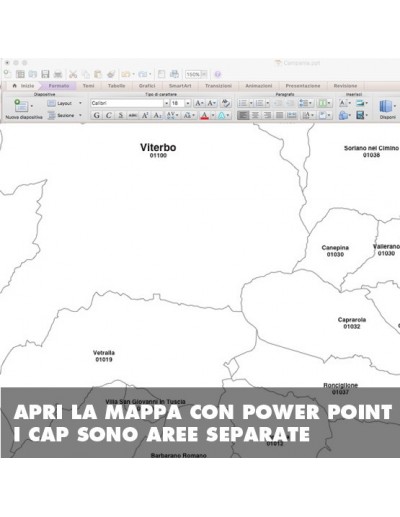Switch to the Temi tab

[88, 86]
